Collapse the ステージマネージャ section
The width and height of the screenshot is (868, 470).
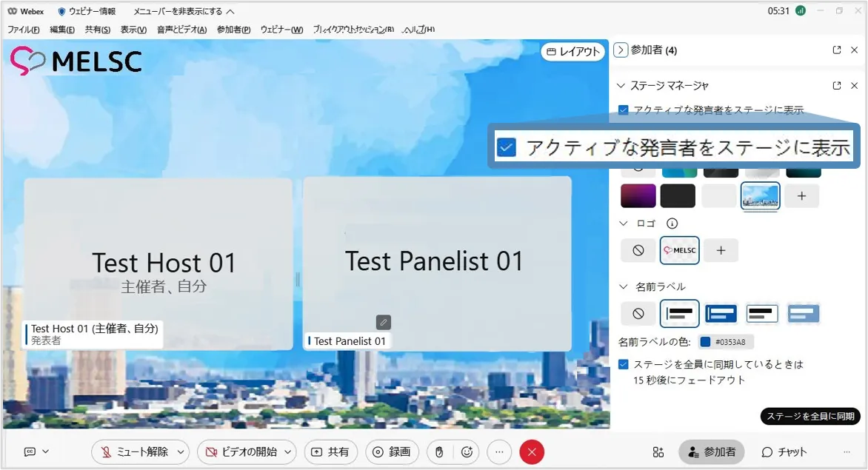[x=621, y=86]
